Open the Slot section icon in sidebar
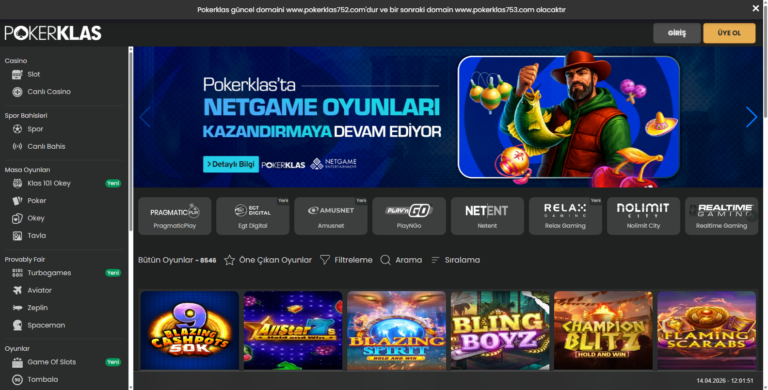The image size is (768, 390). (17, 74)
